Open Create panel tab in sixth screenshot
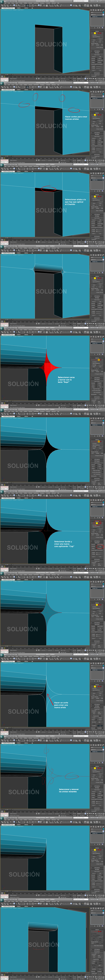Image resolution: width=105 pixels, height=980 pixels. [x=91, y=418]
